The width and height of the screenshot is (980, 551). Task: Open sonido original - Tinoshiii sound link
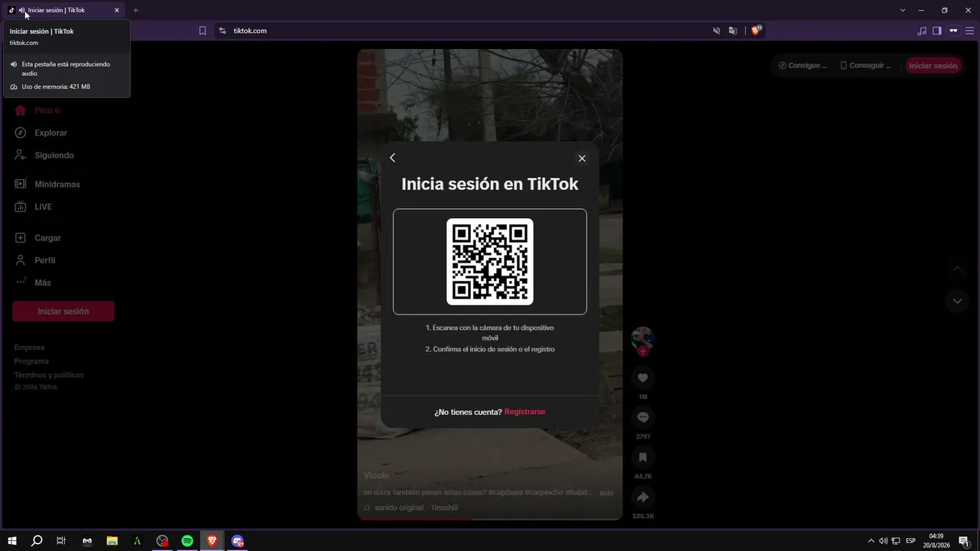coord(411,507)
